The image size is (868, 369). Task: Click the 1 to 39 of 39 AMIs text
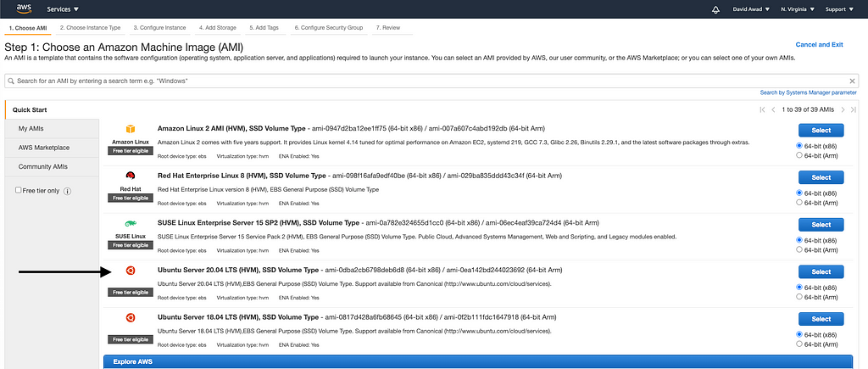(808, 109)
